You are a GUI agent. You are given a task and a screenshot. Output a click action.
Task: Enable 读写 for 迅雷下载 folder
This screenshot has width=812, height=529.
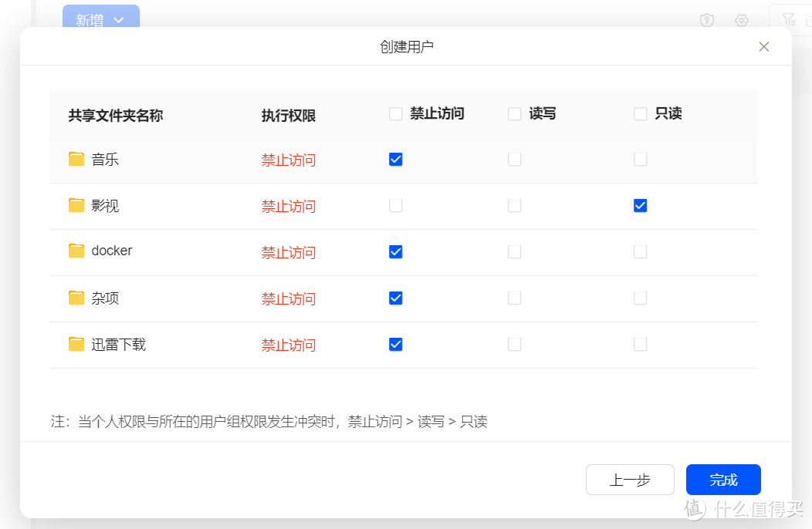click(x=514, y=344)
